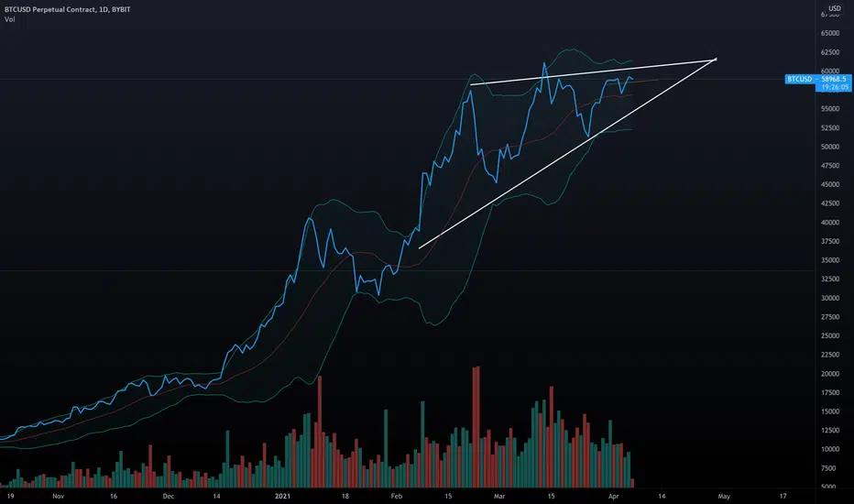The height and width of the screenshot is (504, 854).
Task: Click the 27500 price axis label
Action: pos(830,317)
